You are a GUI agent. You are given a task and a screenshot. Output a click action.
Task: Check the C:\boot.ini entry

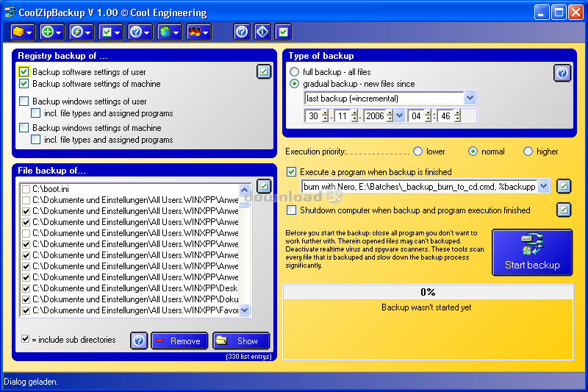click(x=26, y=189)
